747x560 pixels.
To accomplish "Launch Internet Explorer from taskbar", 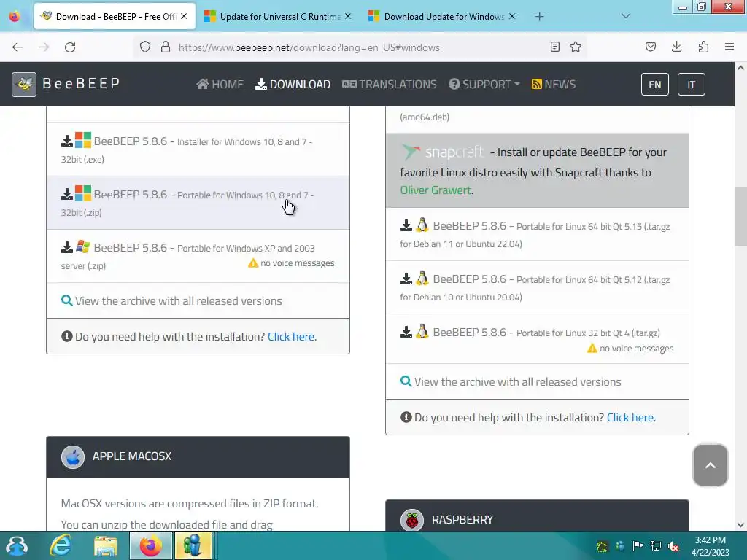I will tap(61, 545).
